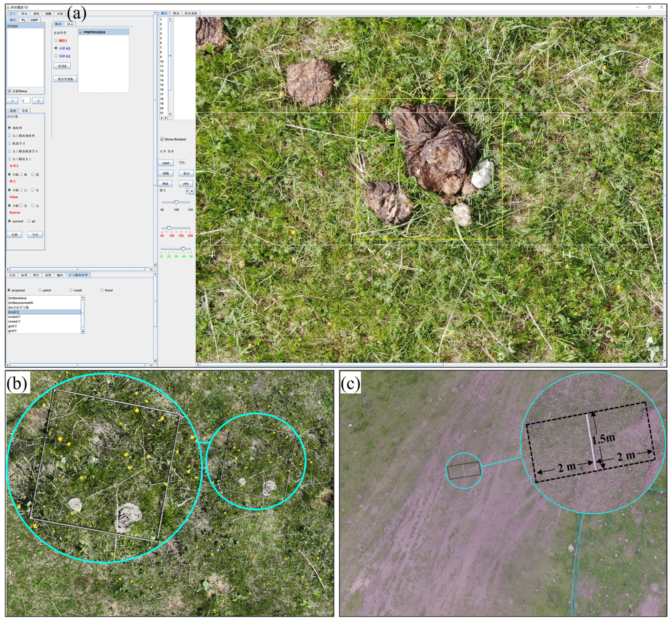This screenshot has height=622, width=672.
Task: Uncheck the Show Related checkbox
Action: coord(162,139)
